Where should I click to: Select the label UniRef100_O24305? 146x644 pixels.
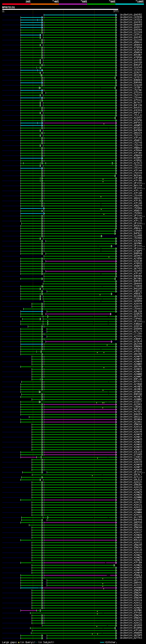tap(131, 67)
